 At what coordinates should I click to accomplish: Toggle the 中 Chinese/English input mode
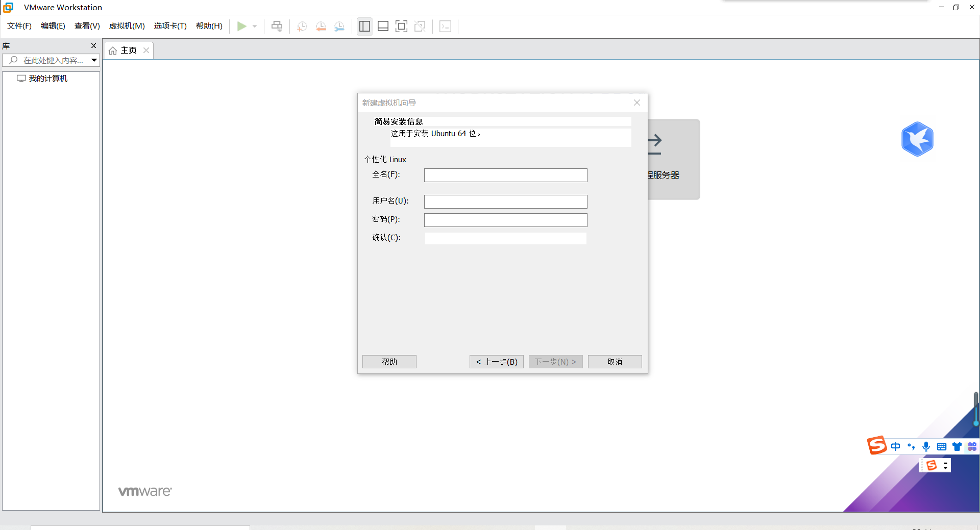click(x=896, y=447)
